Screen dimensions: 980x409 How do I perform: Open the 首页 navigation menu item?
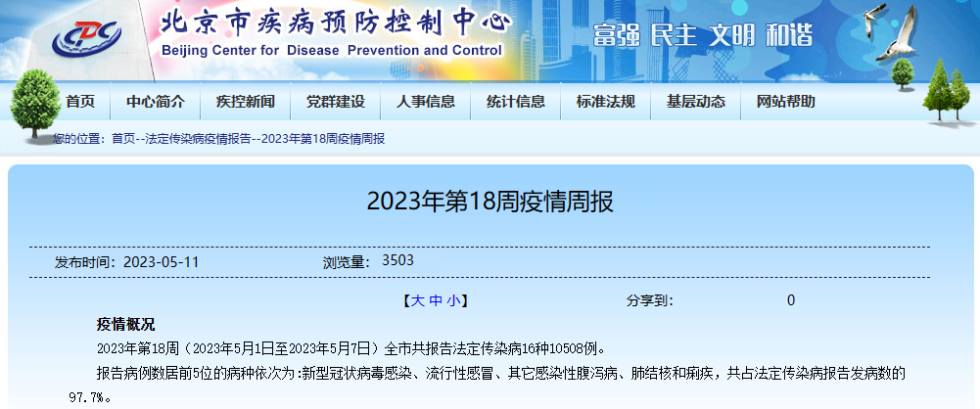point(80,101)
